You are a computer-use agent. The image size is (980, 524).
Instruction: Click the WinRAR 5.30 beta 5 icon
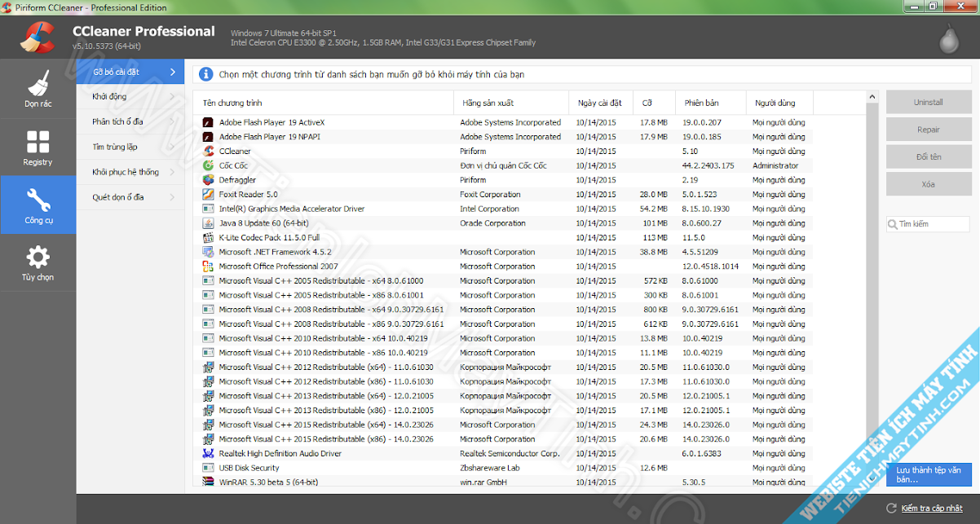click(x=208, y=482)
